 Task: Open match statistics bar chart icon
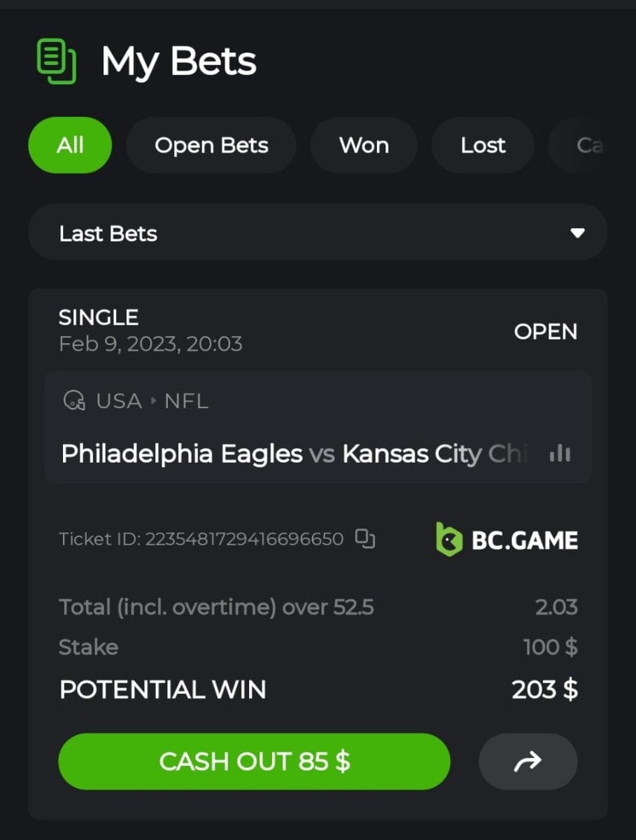(x=560, y=454)
